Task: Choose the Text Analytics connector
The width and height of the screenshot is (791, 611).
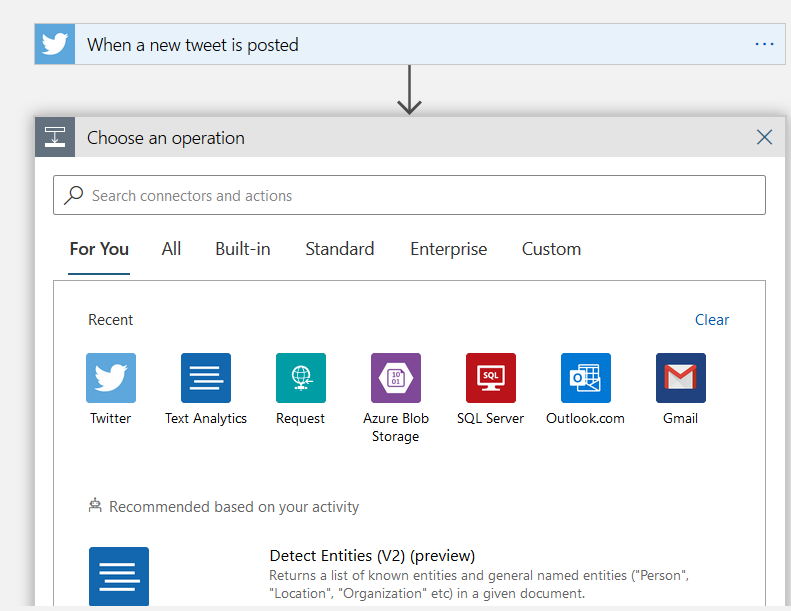Action: click(206, 378)
